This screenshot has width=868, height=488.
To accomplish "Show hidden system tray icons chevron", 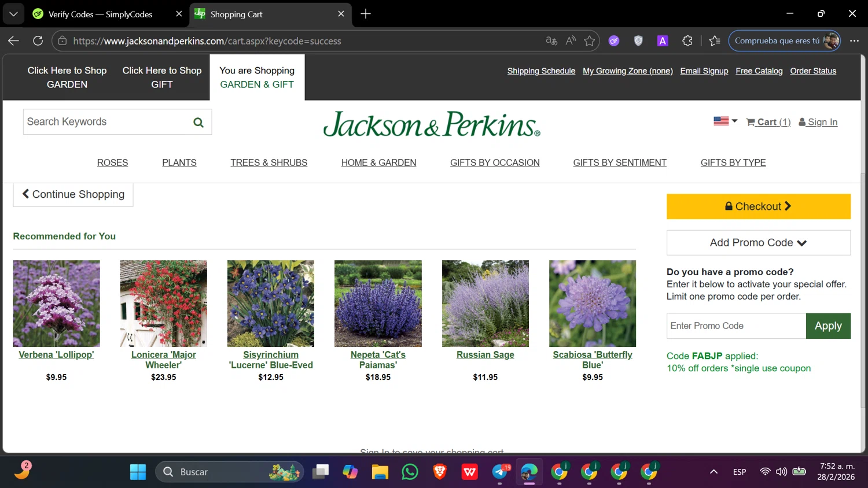I will tap(713, 472).
